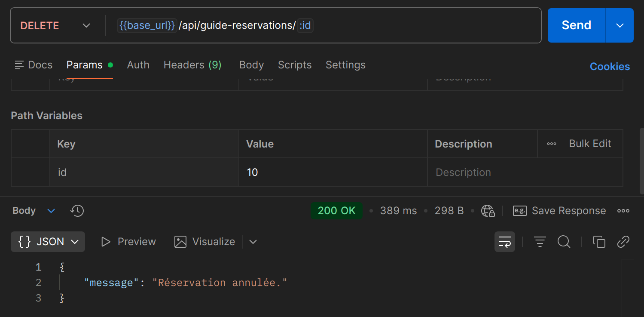Click the 298 B response size
This screenshot has width=644, height=317.
(x=449, y=211)
